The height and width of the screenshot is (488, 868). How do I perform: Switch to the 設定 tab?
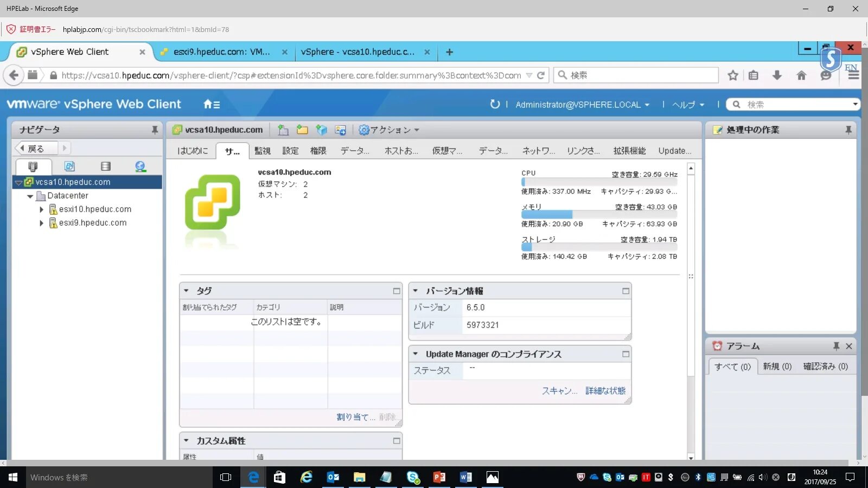(290, 151)
